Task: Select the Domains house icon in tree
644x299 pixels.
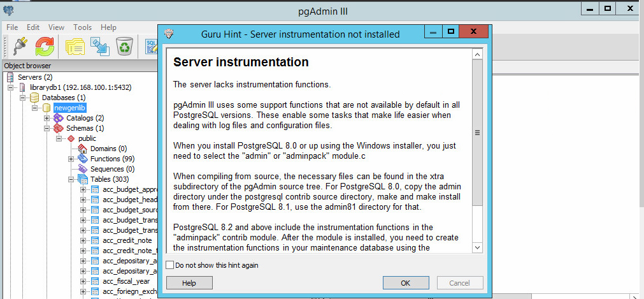Action: 83,149
